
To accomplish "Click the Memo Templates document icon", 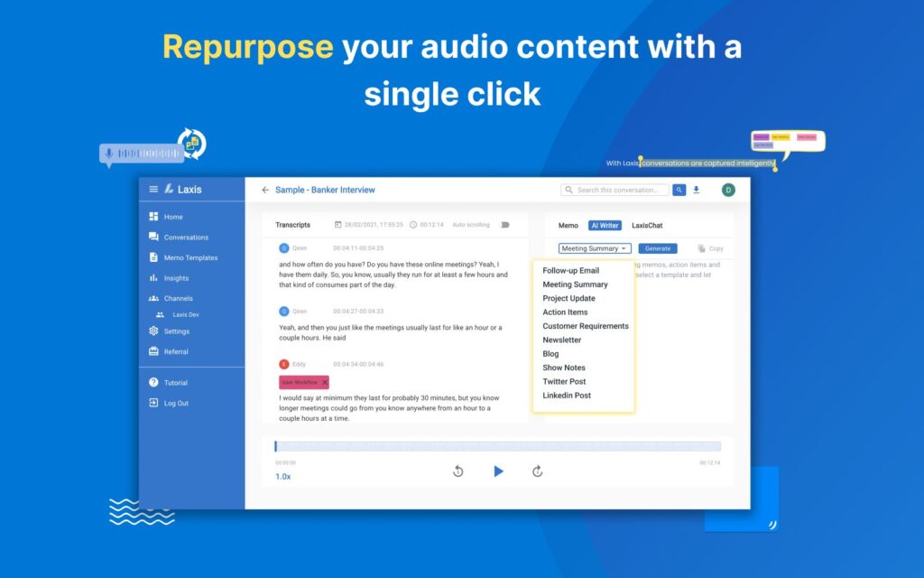I will point(153,257).
